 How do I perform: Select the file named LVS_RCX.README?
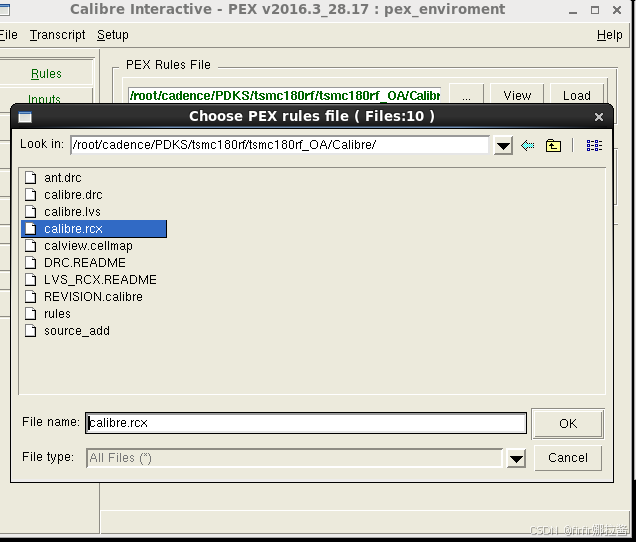coord(100,280)
